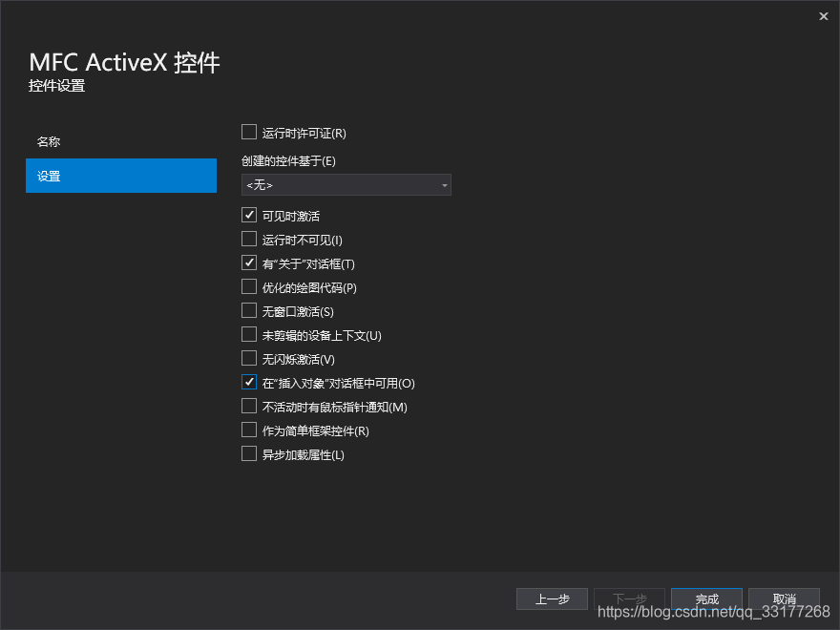Screen dimensions: 840x630
Task: Enable the 异步加载属性(L) checkbox
Action: 249,453
